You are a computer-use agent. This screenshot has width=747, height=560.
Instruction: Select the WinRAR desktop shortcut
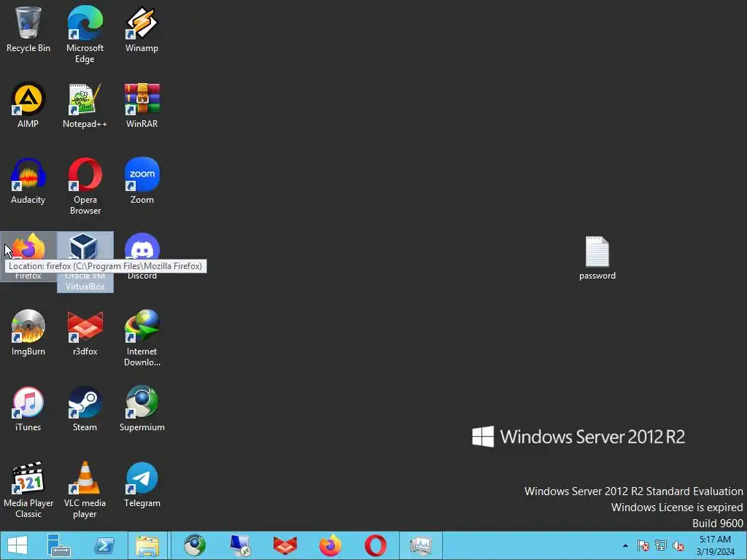(x=142, y=105)
